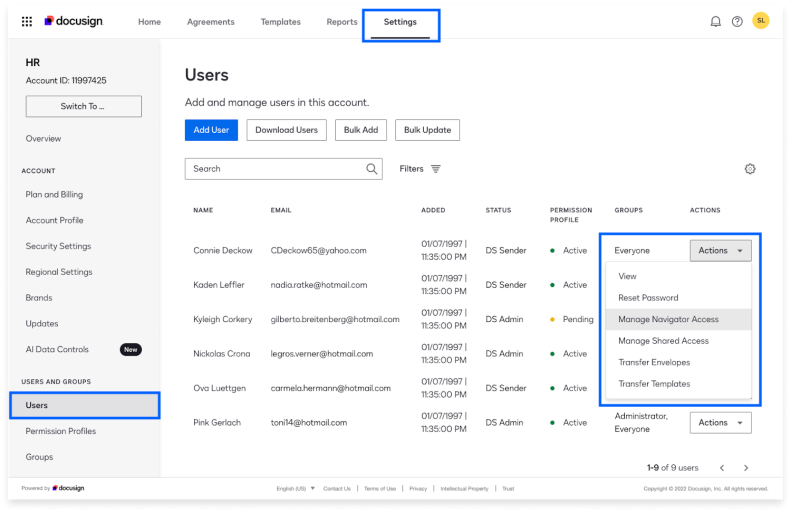Click the STATUS column header
Image resolution: width=791 pixels, height=512 pixels.
point(498,210)
